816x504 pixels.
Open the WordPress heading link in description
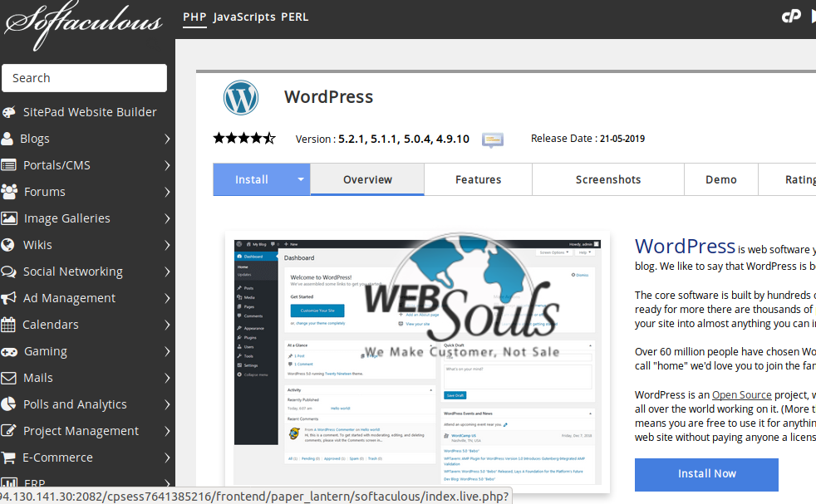coord(685,246)
